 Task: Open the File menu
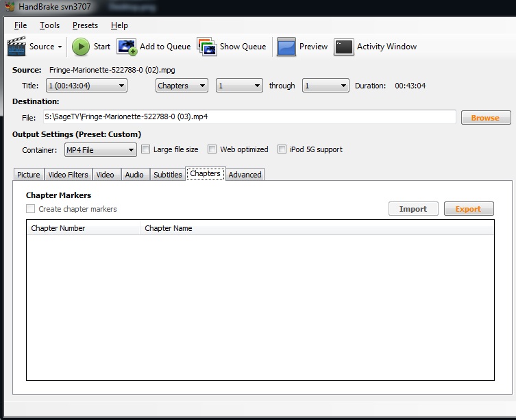21,25
